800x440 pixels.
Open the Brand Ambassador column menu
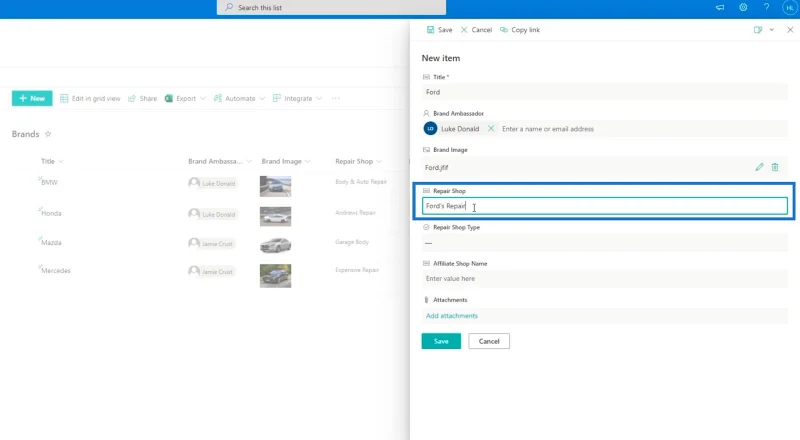click(x=220, y=161)
